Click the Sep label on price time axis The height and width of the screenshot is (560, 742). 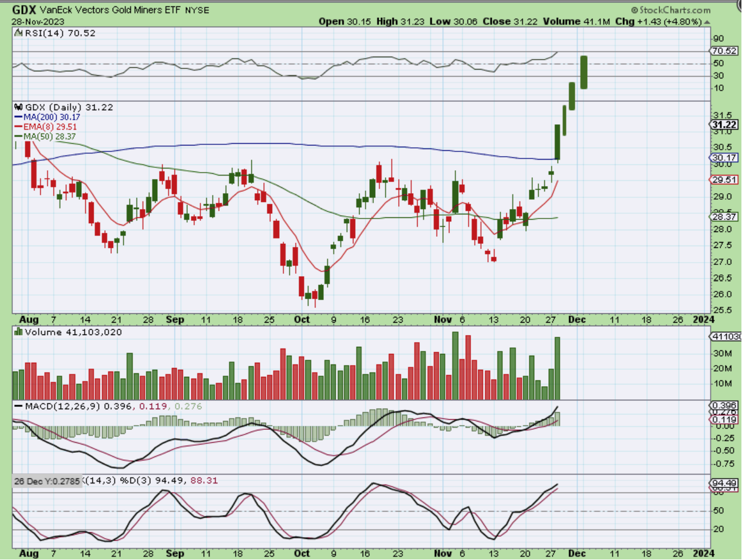pos(175,320)
